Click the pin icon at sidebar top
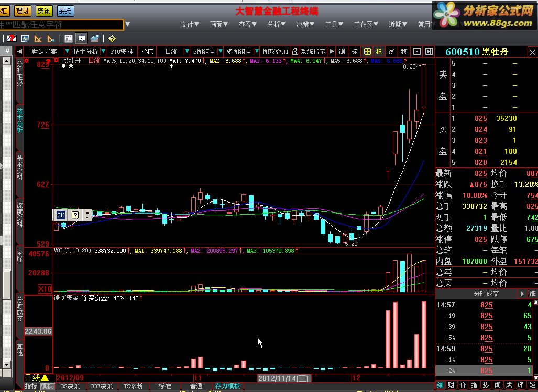Screen dimensions: 538x392 7,51
